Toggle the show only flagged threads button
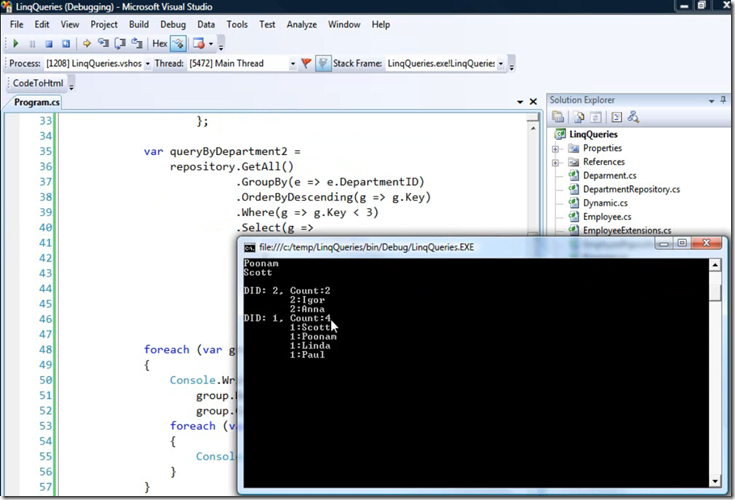The image size is (735, 500). click(x=323, y=63)
